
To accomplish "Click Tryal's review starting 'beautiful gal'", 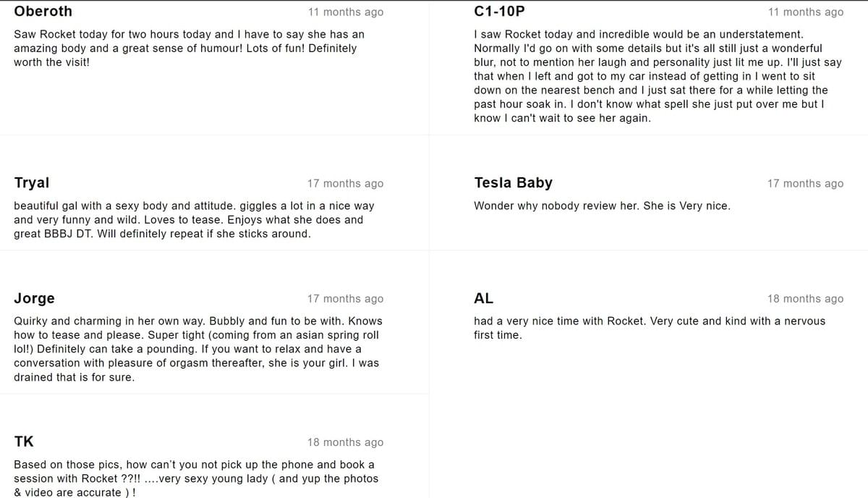I will coord(194,220).
